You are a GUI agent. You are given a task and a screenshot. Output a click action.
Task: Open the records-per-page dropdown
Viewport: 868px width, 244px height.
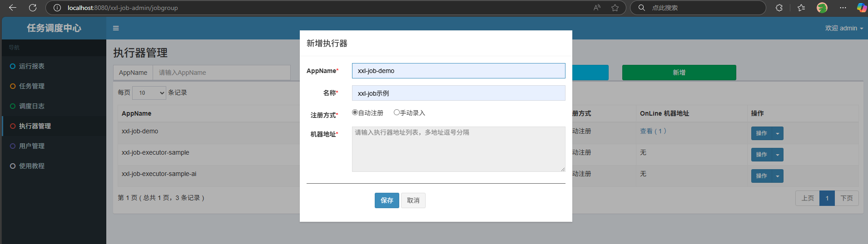pyautogui.click(x=149, y=93)
